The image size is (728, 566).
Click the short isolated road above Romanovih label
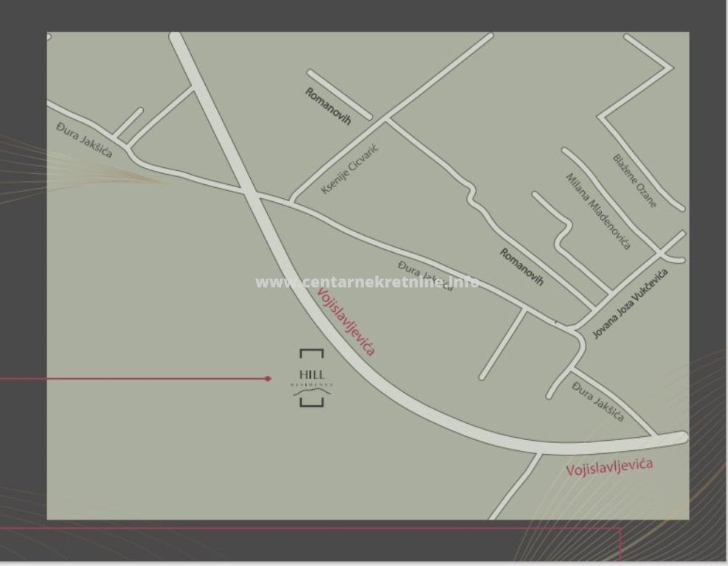(x=339, y=94)
